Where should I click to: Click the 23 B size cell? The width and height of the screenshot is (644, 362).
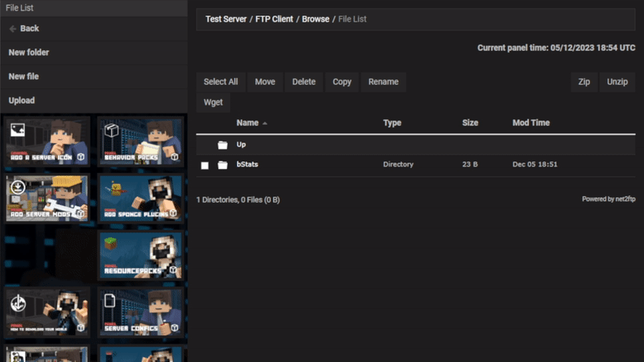pyautogui.click(x=470, y=164)
